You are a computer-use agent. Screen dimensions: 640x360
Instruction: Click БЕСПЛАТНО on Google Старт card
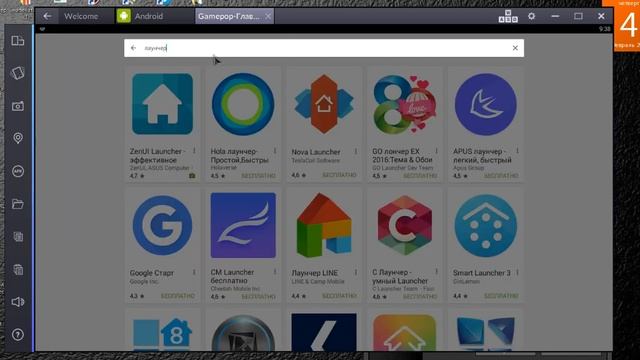click(x=178, y=296)
